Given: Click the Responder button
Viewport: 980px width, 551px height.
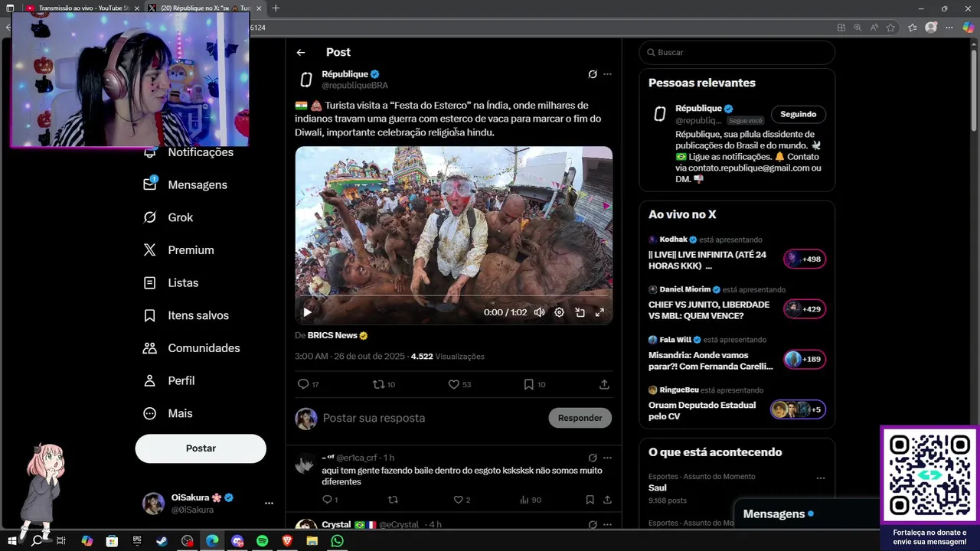Looking at the screenshot, I should click(580, 418).
